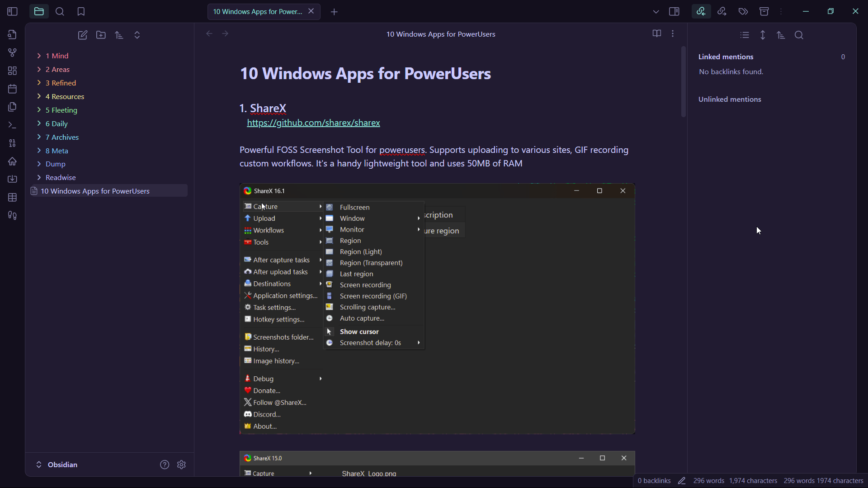Show the backlinks panel tab

coord(701,11)
